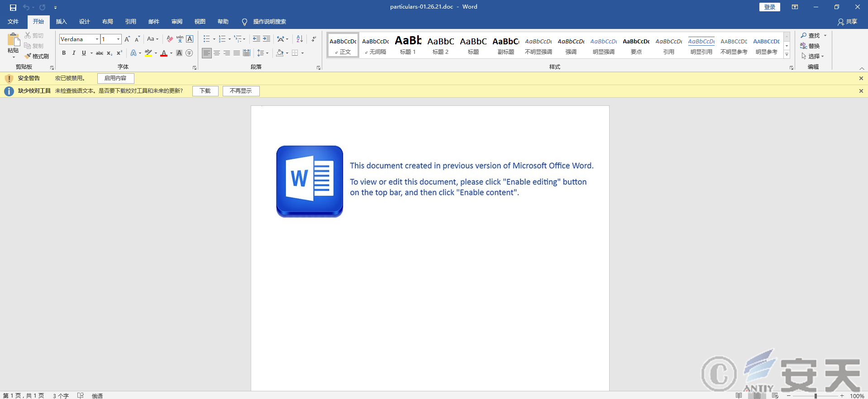Activate the Format Painter (格式刷)

coord(37,56)
